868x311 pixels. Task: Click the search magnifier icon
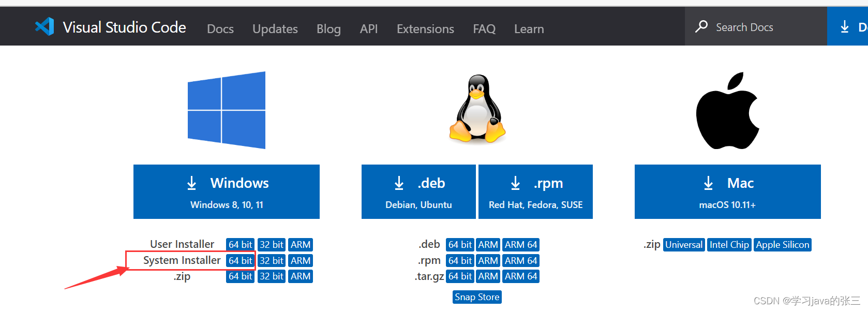point(701,26)
